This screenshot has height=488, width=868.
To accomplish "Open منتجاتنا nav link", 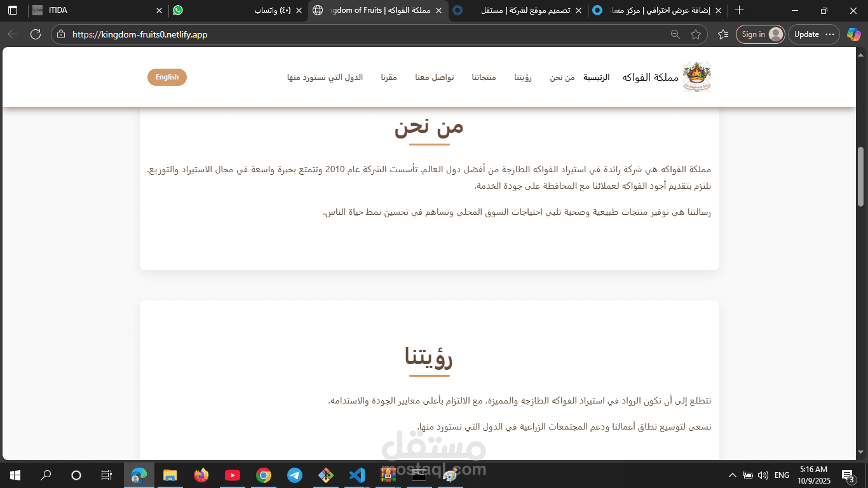I will pos(484,78).
